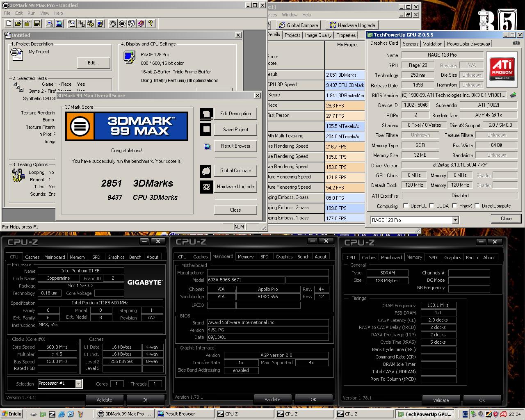Click the Inicio start button

pos(12,414)
